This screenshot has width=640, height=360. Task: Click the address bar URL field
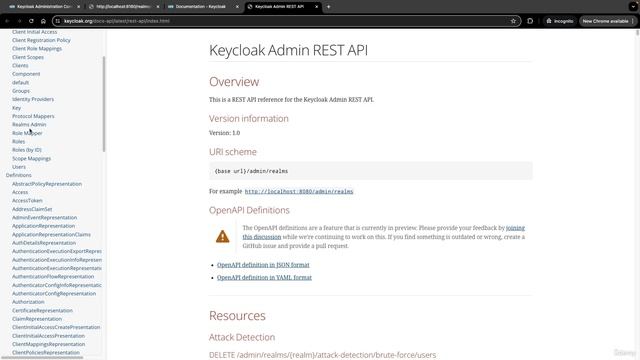286,21
